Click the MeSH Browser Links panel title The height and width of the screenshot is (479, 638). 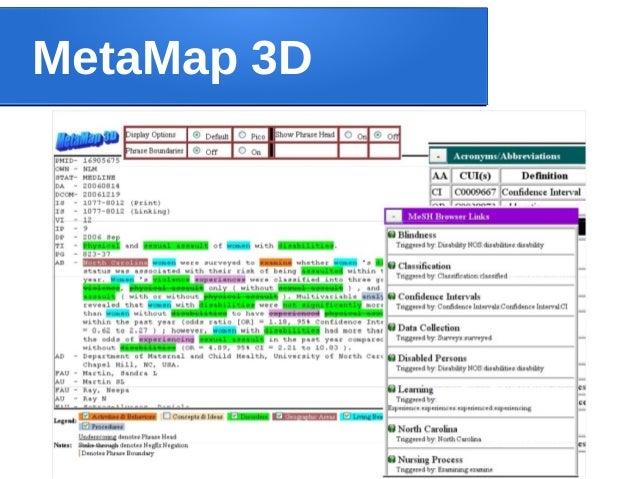(448, 217)
